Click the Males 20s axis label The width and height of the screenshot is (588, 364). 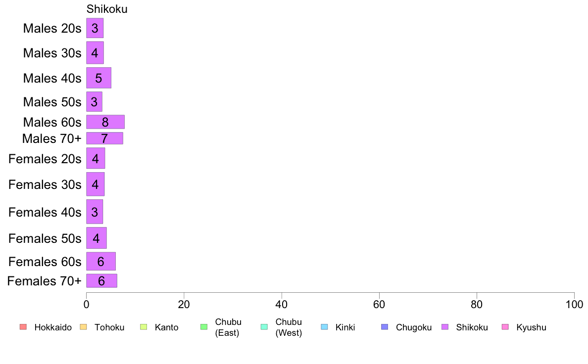coord(52,28)
